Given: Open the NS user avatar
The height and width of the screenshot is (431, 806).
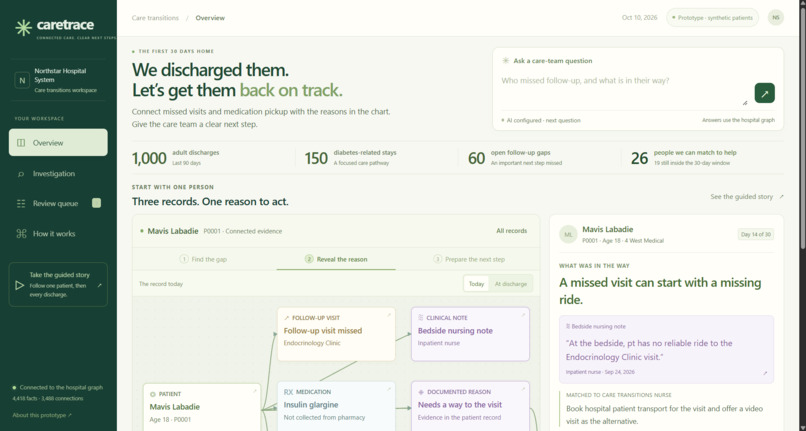Looking at the screenshot, I should pyautogui.click(x=776, y=17).
